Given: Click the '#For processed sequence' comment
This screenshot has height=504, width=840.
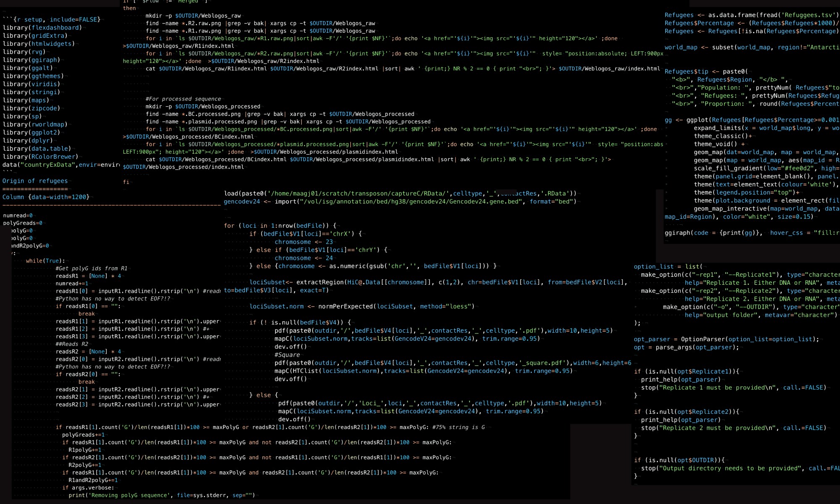Looking at the screenshot, I should [x=183, y=99].
